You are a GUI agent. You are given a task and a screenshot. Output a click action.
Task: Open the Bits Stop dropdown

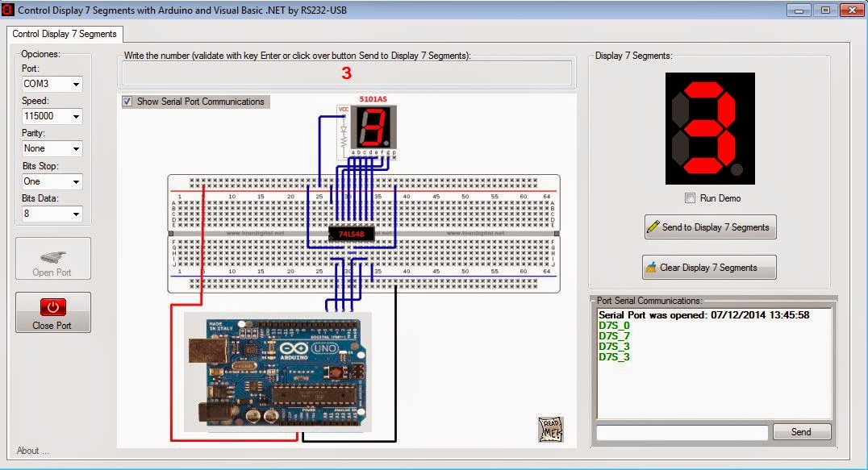52,181
